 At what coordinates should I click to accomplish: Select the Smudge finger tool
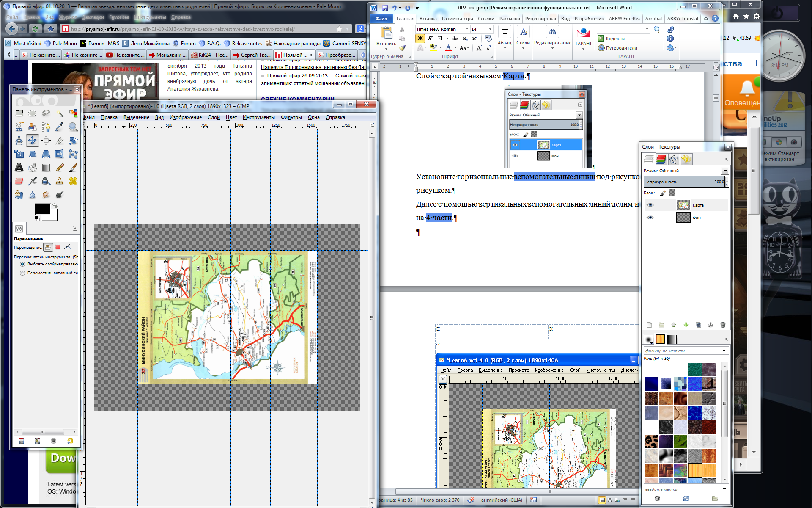tap(46, 195)
